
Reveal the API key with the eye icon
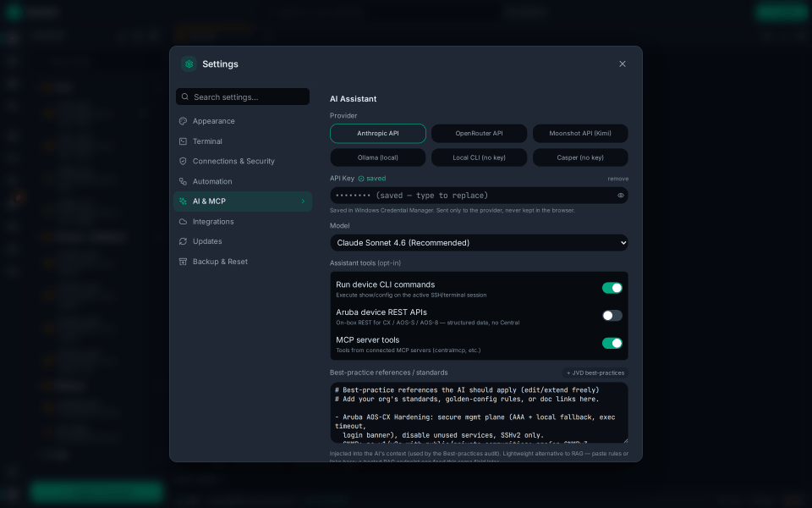pos(620,196)
